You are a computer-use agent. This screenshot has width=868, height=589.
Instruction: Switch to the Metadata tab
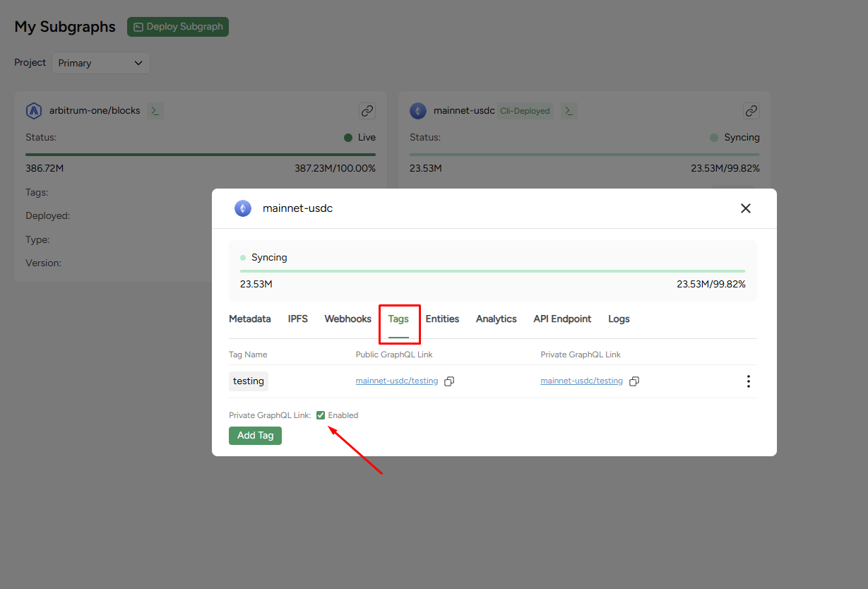click(x=250, y=319)
